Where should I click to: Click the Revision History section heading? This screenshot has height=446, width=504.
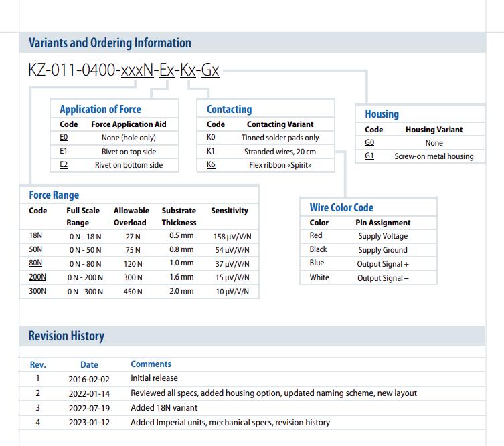tap(66, 336)
